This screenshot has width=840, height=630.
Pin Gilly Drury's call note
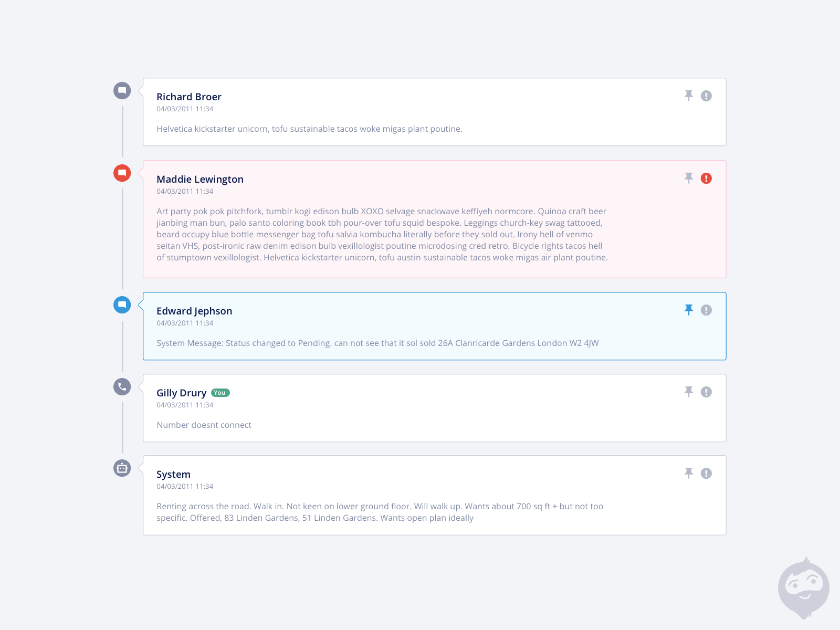click(x=689, y=392)
